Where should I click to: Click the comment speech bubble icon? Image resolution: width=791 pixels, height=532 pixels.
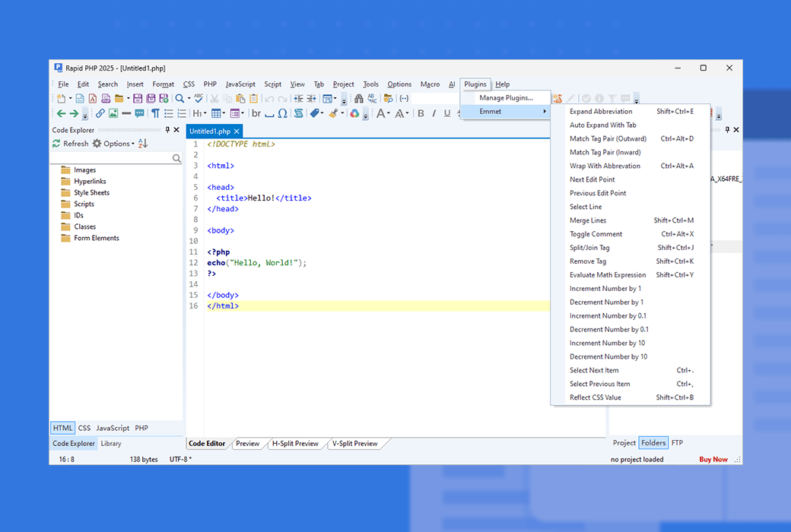coord(139,113)
